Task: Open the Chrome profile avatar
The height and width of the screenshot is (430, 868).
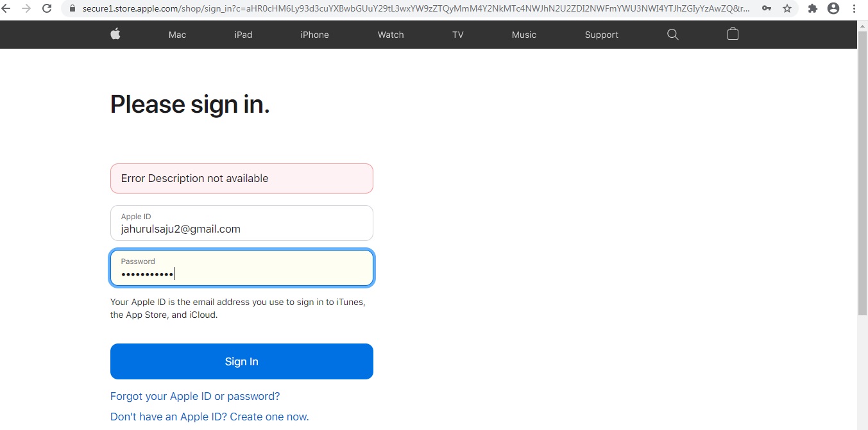Action: click(833, 8)
